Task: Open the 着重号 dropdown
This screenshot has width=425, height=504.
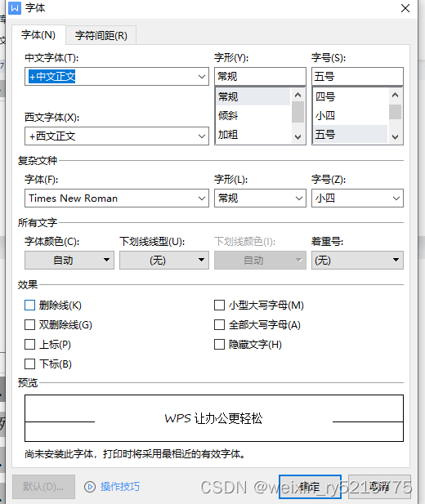Action: pyautogui.click(x=357, y=260)
